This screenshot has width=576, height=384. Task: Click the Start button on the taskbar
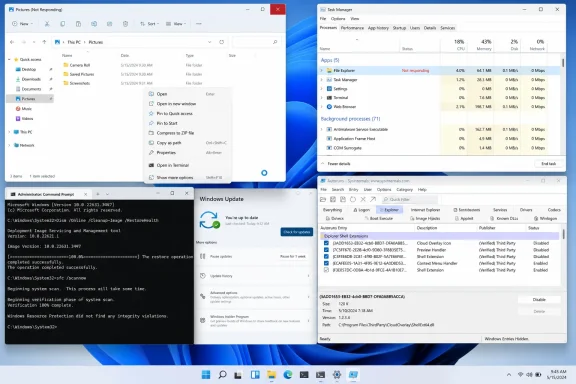206,375
